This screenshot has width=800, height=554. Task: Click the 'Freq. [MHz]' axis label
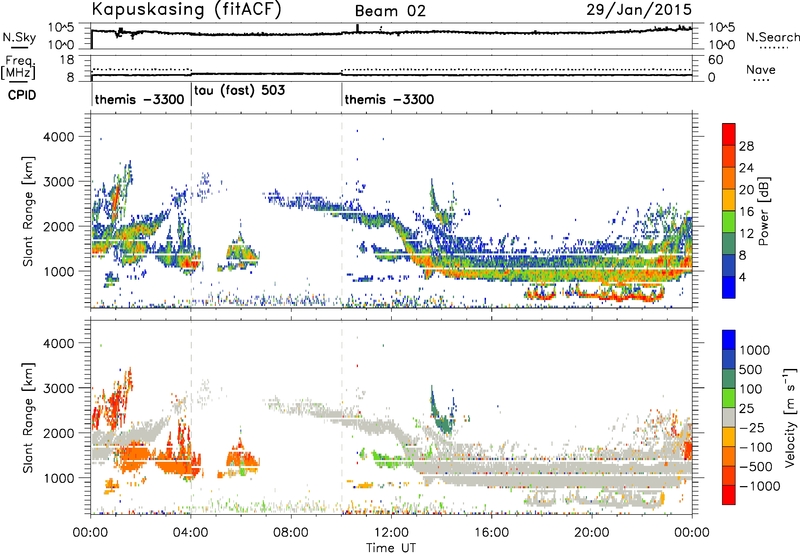point(18,67)
